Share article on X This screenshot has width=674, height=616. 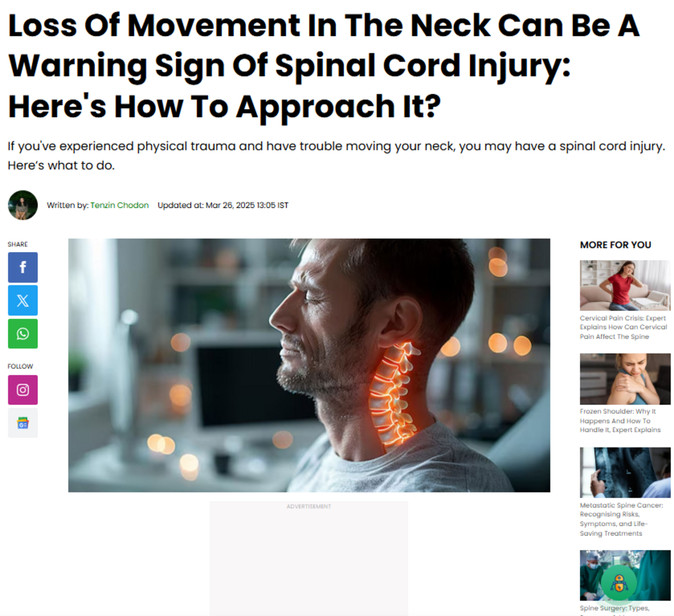(x=23, y=300)
